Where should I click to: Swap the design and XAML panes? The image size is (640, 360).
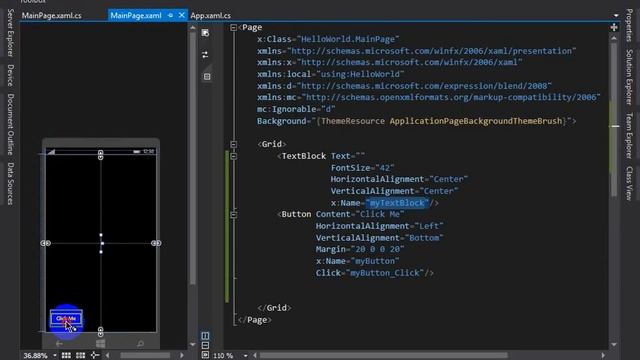(x=205, y=55)
